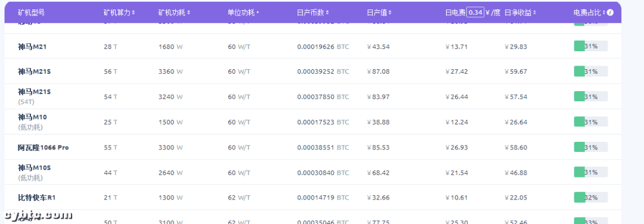The height and width of the screenshot is (224, 644).
Task: Select the 3300 W power cell
Action: pos(171,147)
